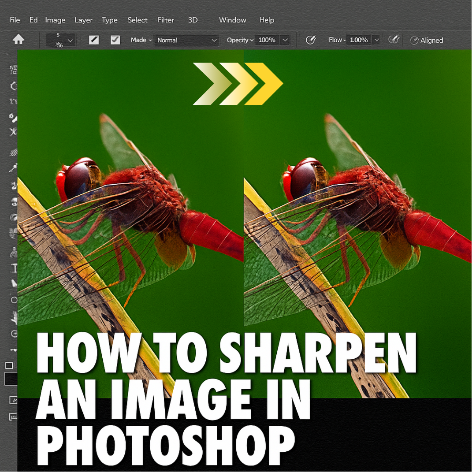The image size is (476, 476).
Task: Open the Filter menu
Action: point(166,20)
